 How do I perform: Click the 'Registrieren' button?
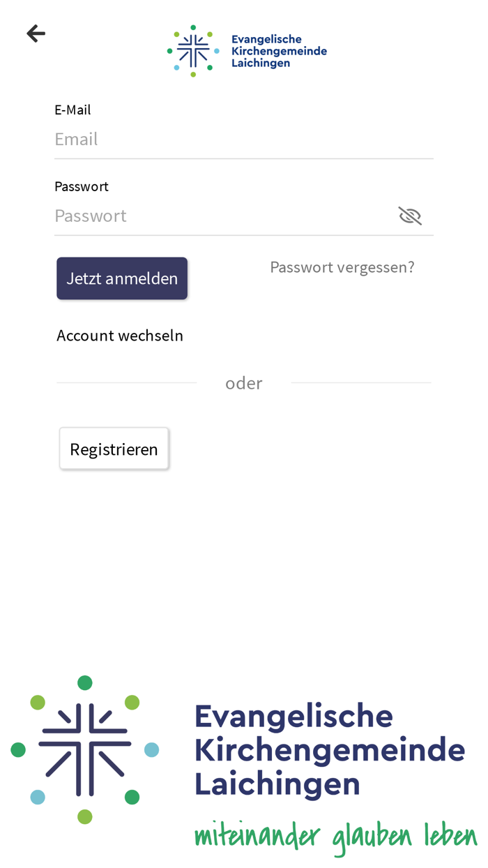point(114,449)
